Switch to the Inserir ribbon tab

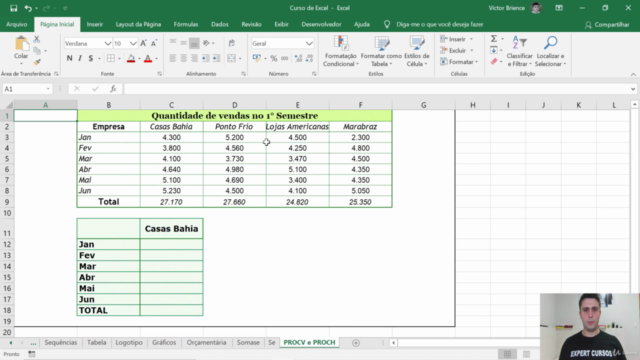point(95,24)
